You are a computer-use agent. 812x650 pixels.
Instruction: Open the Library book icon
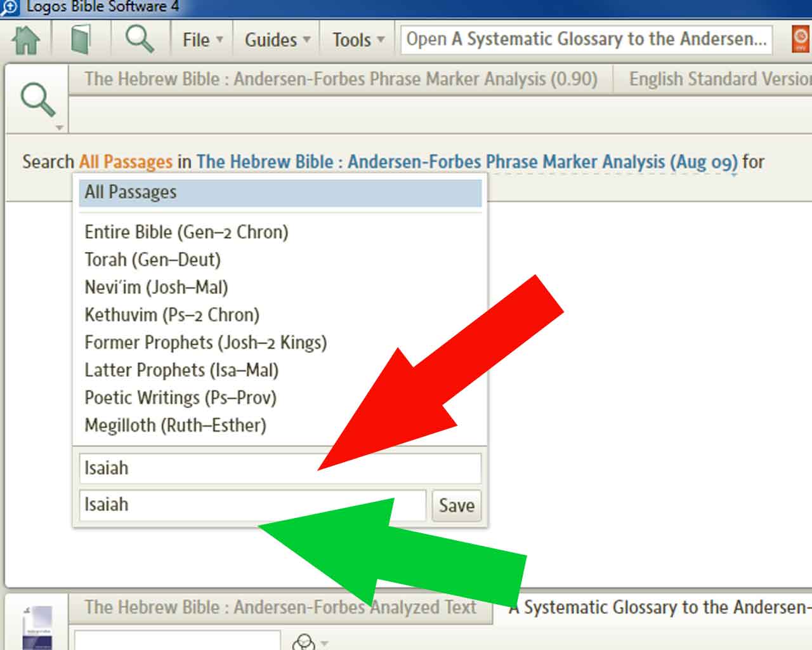(x=81, y=39)
